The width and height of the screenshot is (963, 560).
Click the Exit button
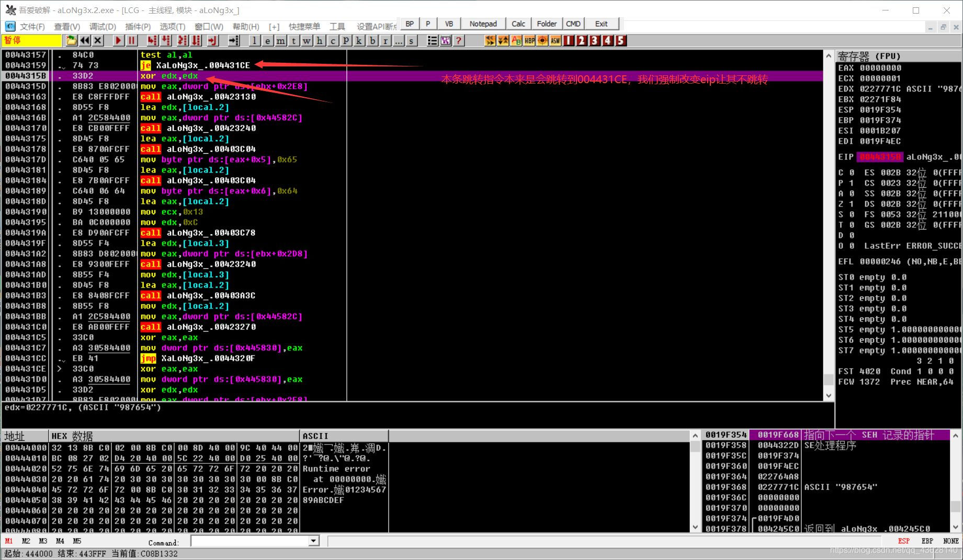coord(601,24)
